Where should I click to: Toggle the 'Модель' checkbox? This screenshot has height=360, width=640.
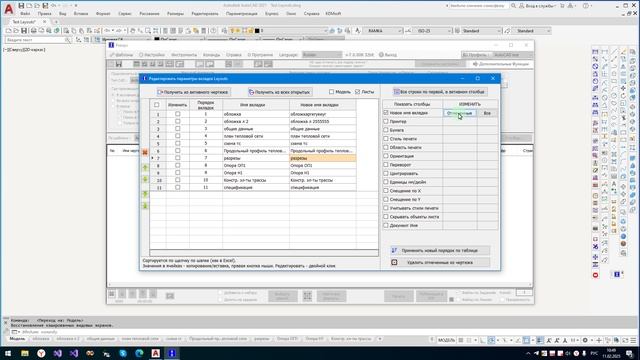click(331, 92)
